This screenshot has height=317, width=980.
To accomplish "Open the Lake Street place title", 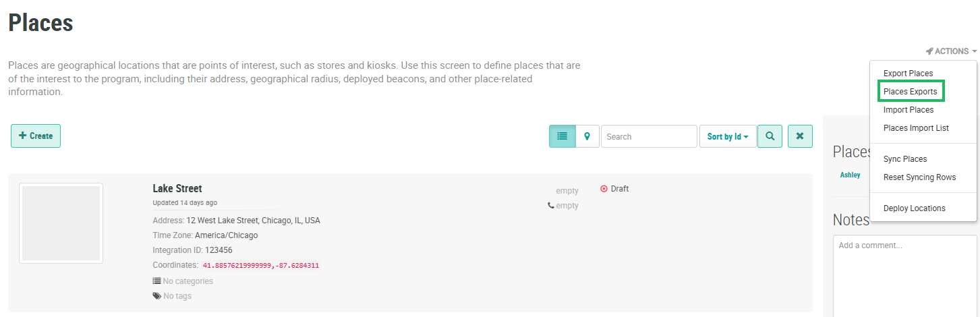I will [177, 189].
